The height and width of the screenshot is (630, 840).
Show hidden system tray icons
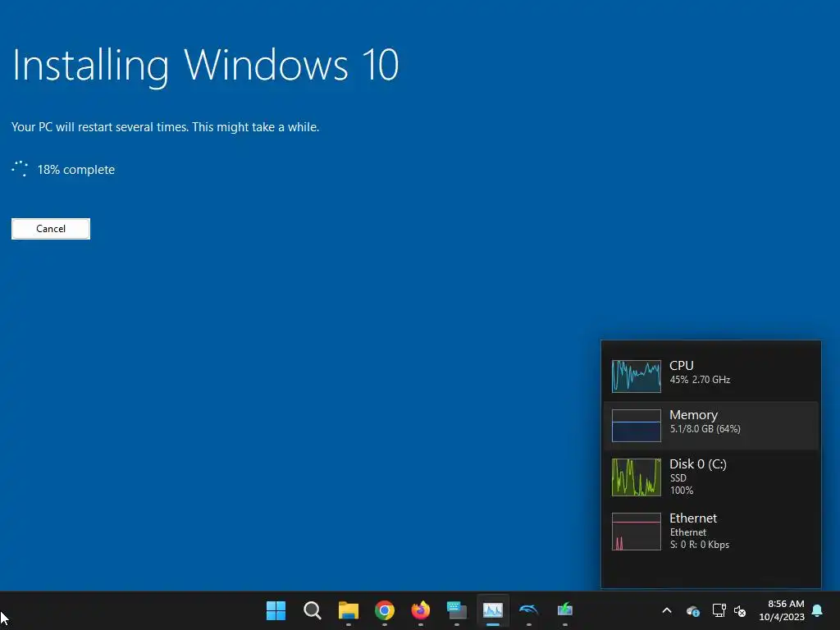click(667, 610)
